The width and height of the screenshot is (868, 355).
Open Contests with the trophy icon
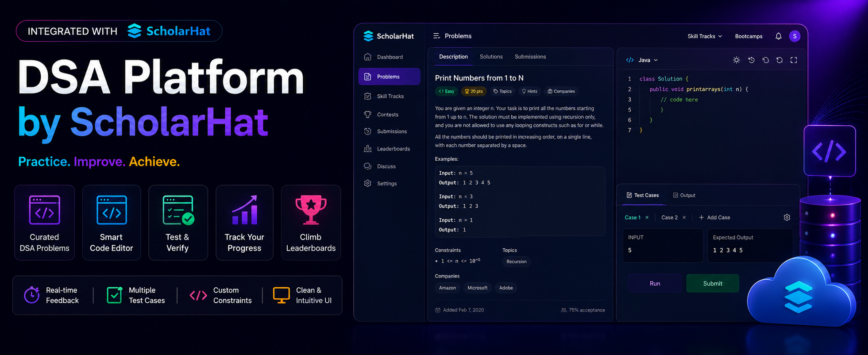(381, 115)
